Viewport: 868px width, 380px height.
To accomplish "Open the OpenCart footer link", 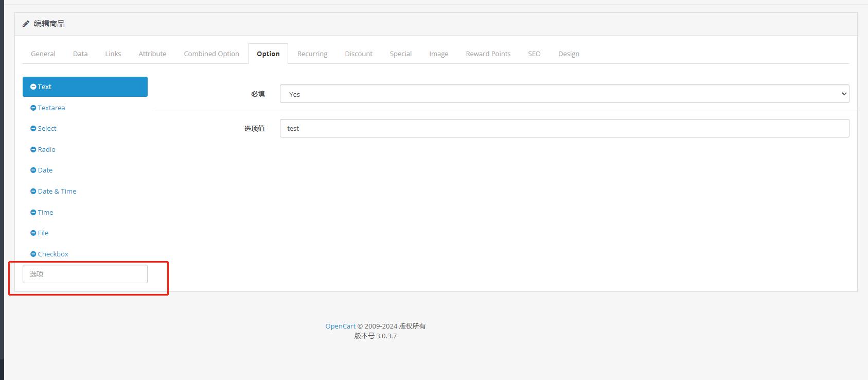I will pyautogui.click(x=340, y=326).
